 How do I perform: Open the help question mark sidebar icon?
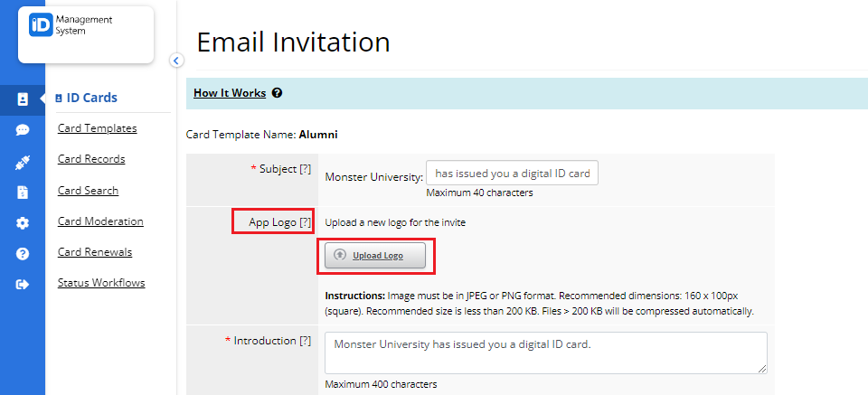pyautogui.click(x=22, y=254)
